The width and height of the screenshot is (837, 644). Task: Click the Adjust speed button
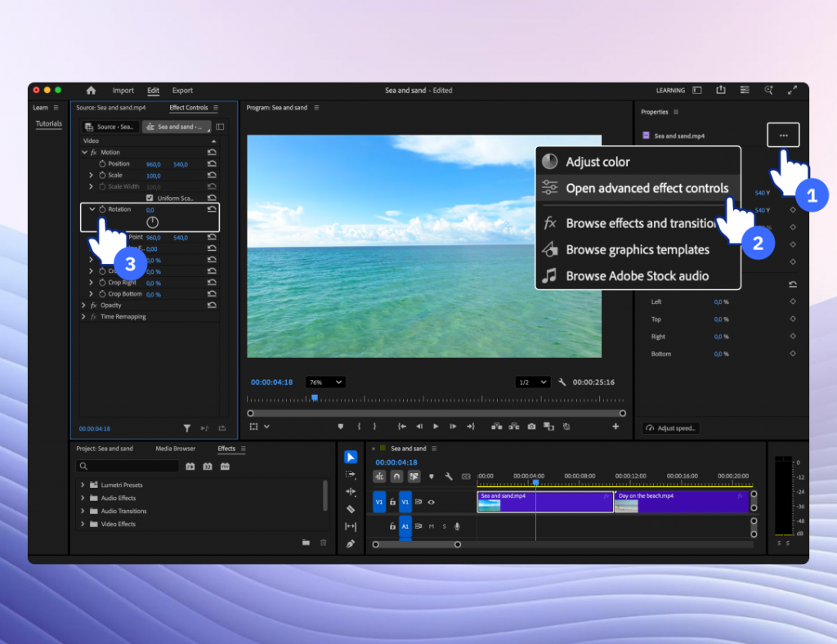click(x=671, y=428)
